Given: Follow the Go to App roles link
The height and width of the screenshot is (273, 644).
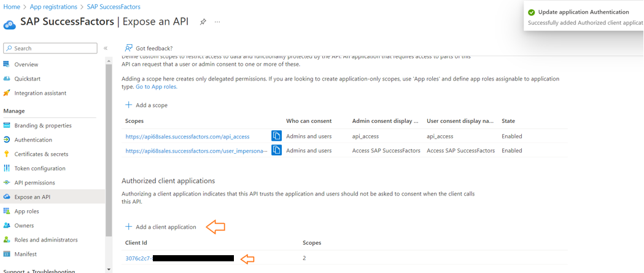Looking at the screenshot, I should (x=157, y=87).
